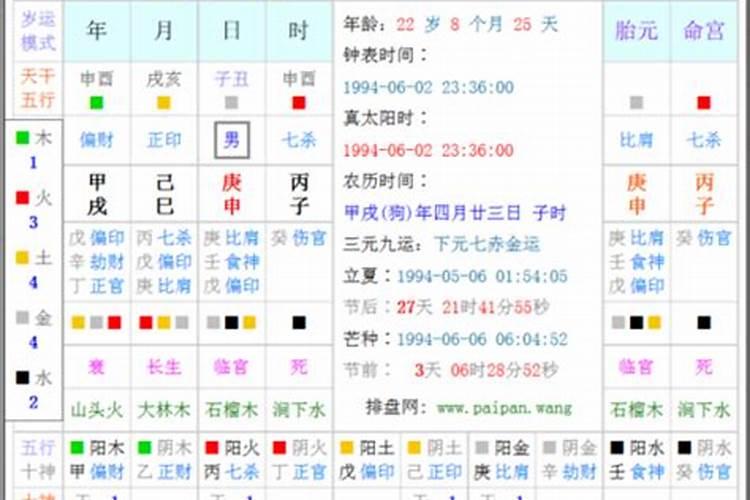Click the red 庚申 day pillar

[x=232, y=194]
